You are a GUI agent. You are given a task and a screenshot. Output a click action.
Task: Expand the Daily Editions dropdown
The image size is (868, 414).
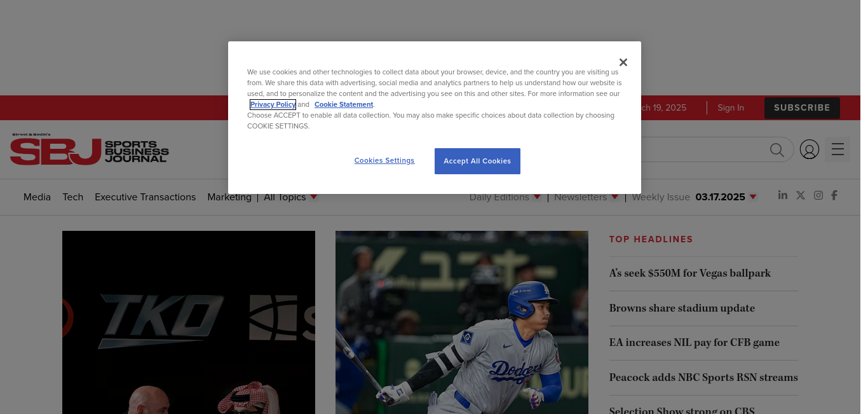[505, 197]
